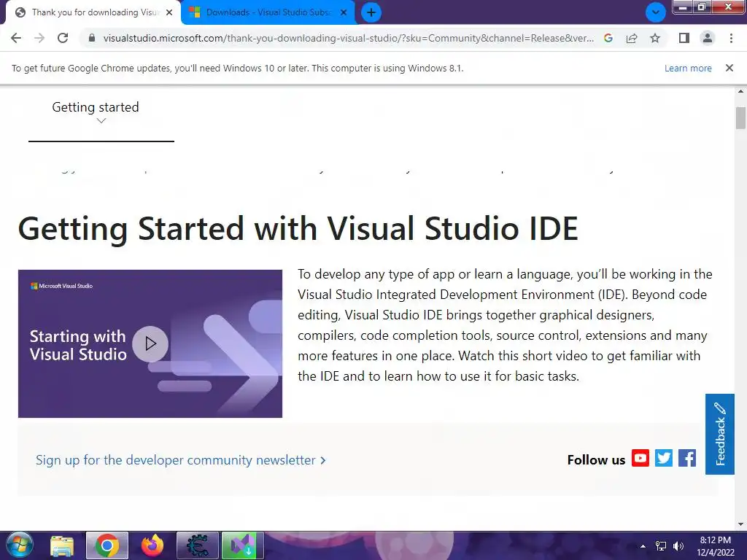
Task: Click the browser forward arrow
Action: pos(39,38)
